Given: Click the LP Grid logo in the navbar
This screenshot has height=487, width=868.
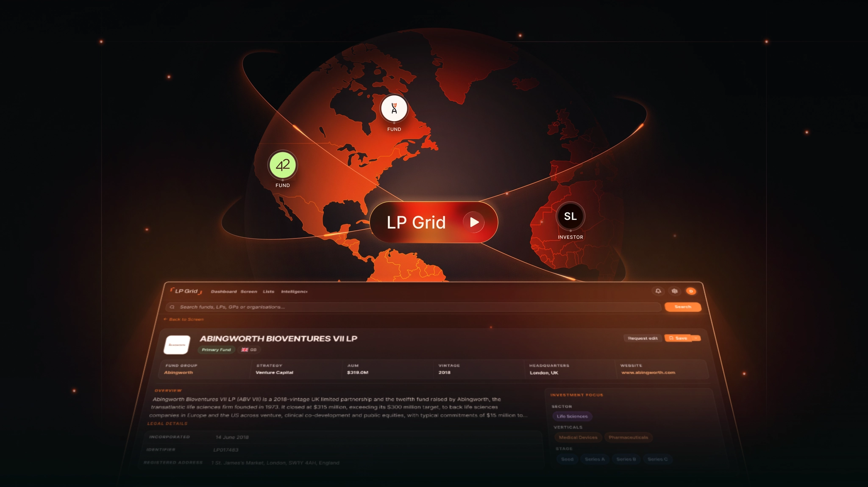Looking at the screenshot, I should coord(186,291).
